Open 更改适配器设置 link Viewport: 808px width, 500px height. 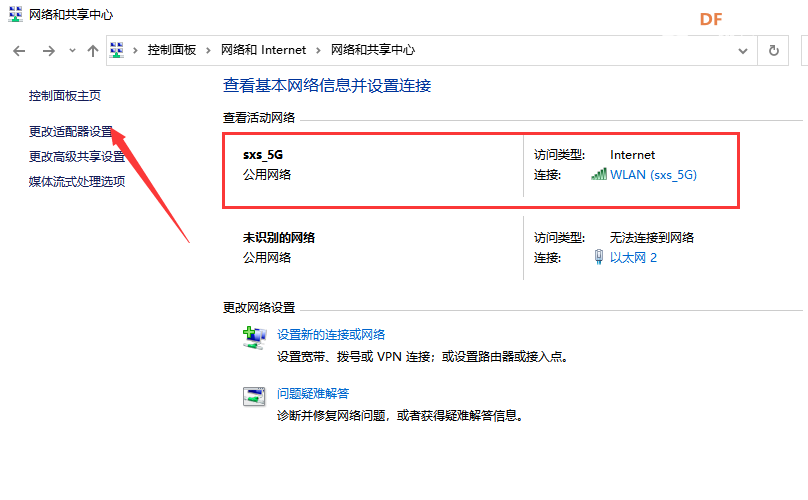tap(71, 132)
